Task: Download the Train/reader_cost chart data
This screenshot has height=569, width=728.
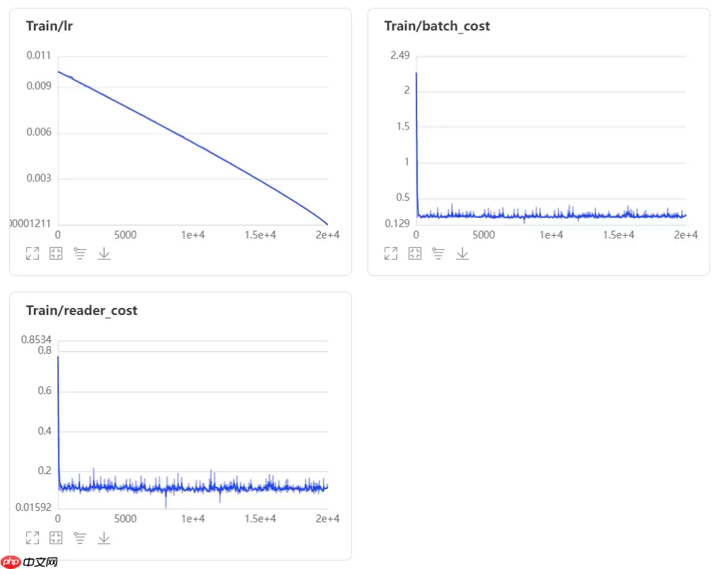Action: [104, 538]
